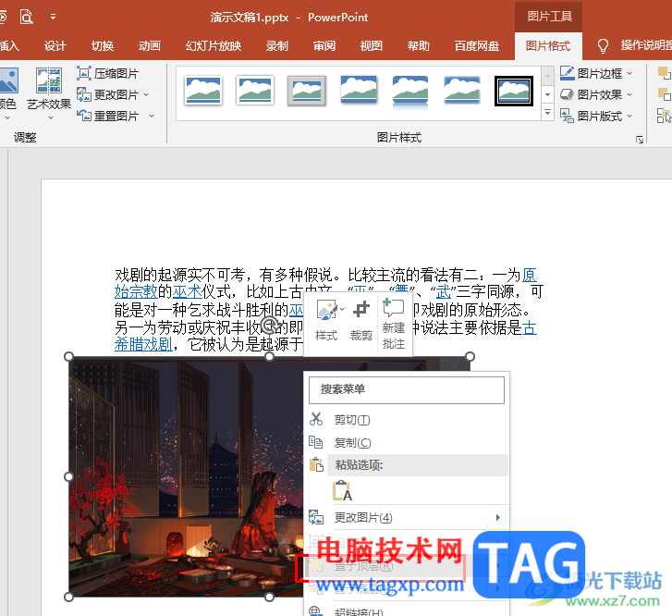Expand the 重置图片 dropdown arrow
This screenshot has height=616, width=672.
pos(152,116)
